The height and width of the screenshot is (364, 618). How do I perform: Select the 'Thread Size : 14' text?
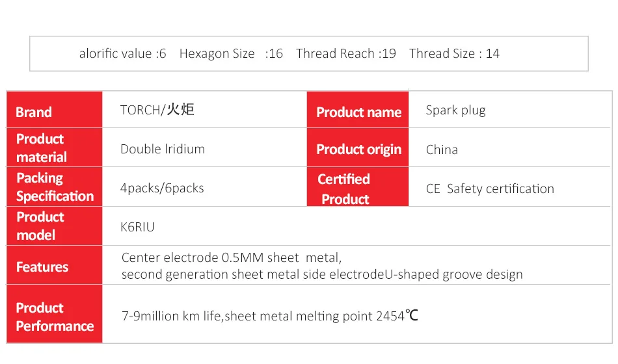pos(454,53)
